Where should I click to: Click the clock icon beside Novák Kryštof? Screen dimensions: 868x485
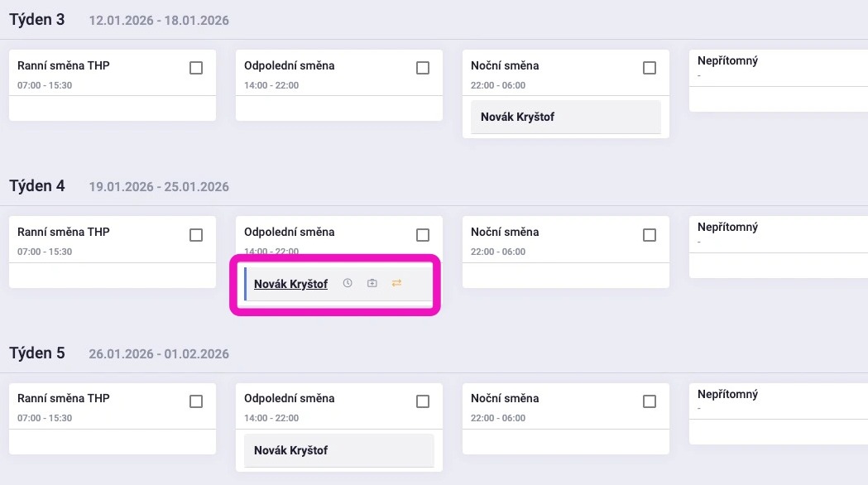pos(348,283)
